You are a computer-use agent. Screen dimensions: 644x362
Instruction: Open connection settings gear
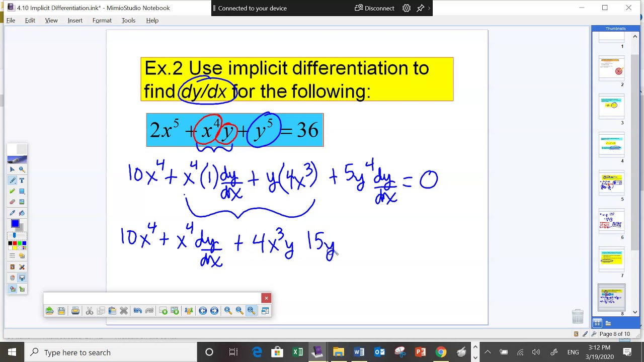tap(407, 8)
